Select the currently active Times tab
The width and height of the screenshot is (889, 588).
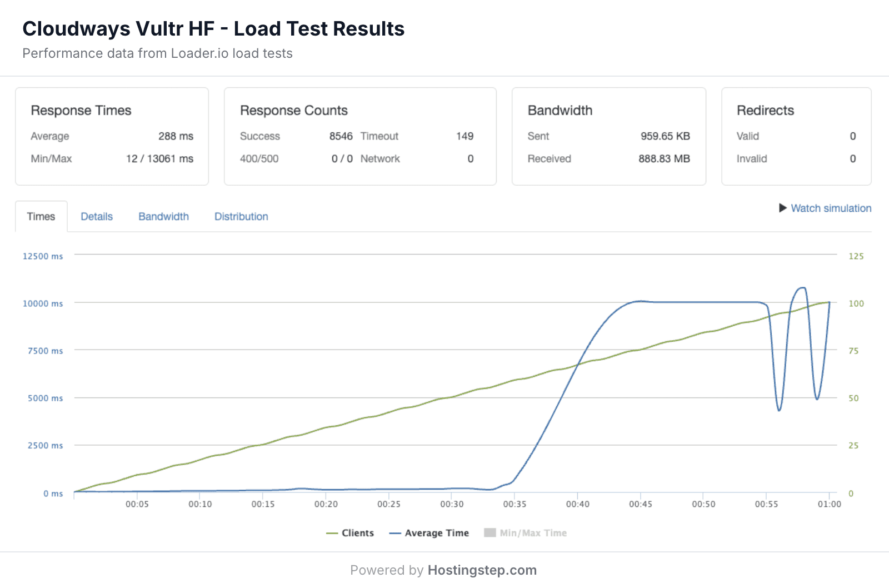click(x=41, y=216)
